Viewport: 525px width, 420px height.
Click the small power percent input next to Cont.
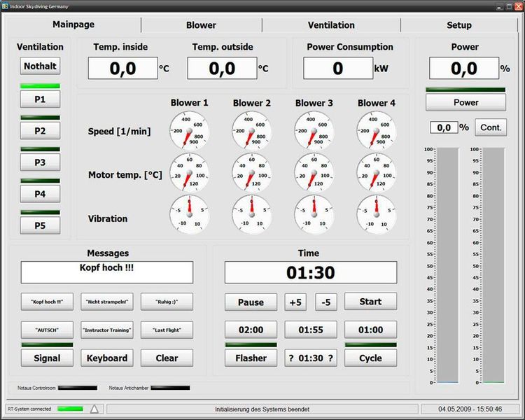point(444,127)
